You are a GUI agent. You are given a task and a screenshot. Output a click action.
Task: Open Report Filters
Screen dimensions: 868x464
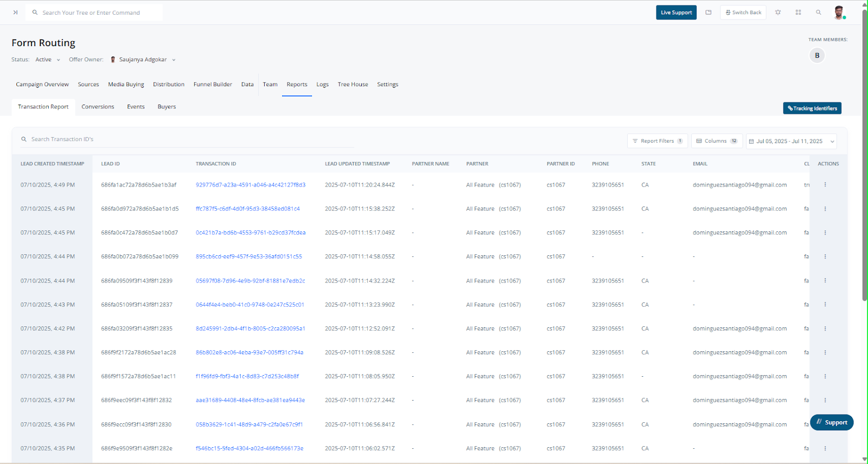coord(657,141)
